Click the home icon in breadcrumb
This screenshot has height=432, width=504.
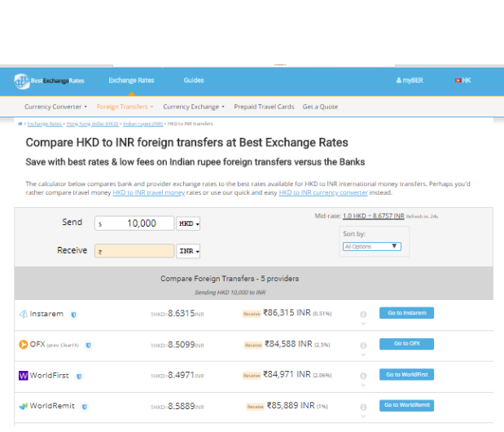click(x=20, y=124)
